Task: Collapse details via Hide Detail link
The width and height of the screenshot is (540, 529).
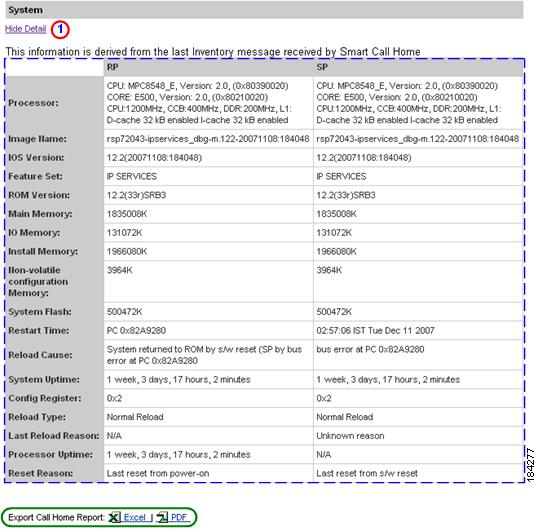Action: point(25,29)
